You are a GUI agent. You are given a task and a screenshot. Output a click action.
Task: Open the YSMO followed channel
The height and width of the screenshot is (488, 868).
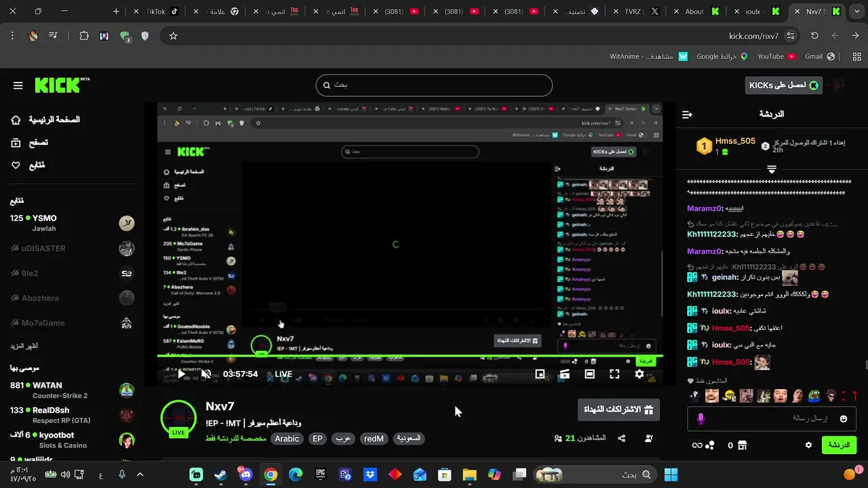(72, 223)
